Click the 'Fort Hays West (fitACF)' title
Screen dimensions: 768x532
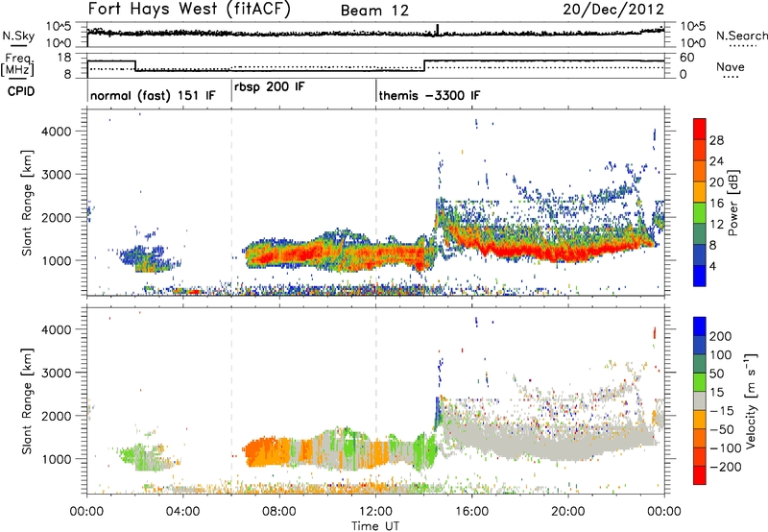(x=189, y=9)
